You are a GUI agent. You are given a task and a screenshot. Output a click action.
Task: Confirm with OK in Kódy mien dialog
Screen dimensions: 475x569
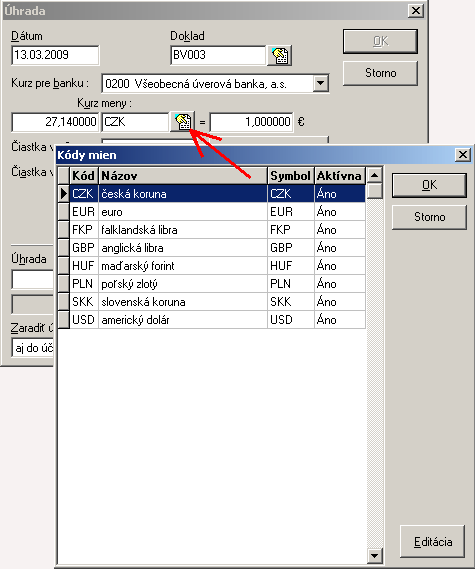coord(429,185)
